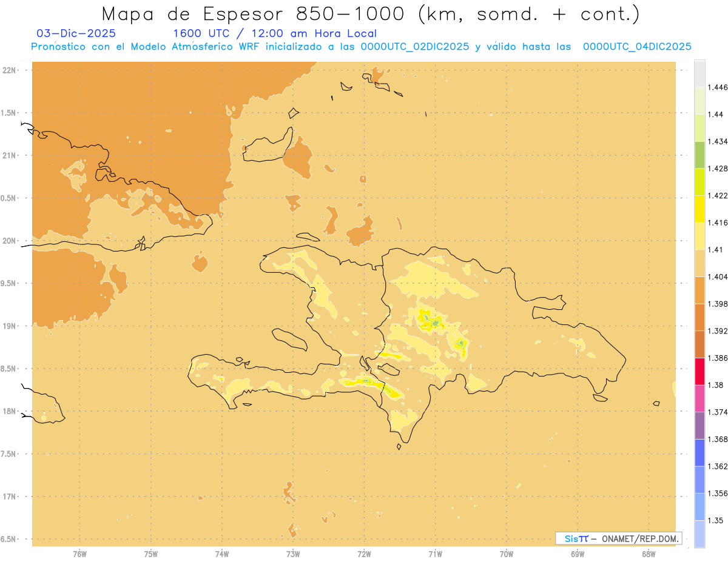The width and height of the screenshot is (728, 562).
Task: Click the legend value '1.446'
Action: (x=718, y=87)
